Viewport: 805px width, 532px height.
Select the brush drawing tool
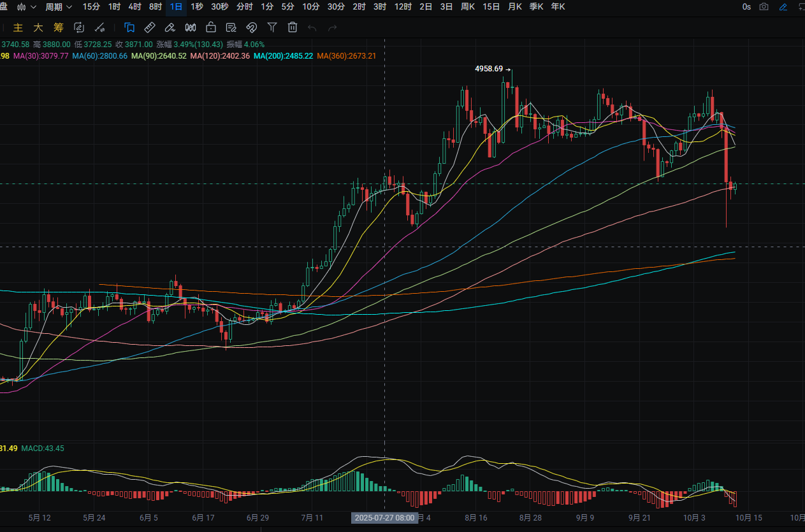pyautogui.click(x=170, y=27)
